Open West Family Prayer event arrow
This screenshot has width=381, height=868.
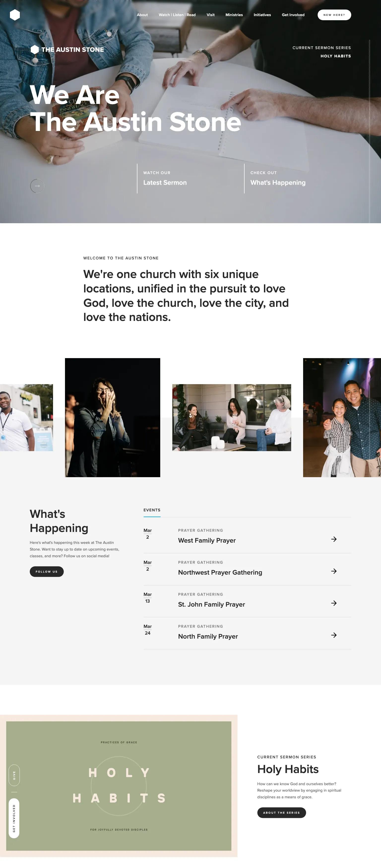pos(334,539)
